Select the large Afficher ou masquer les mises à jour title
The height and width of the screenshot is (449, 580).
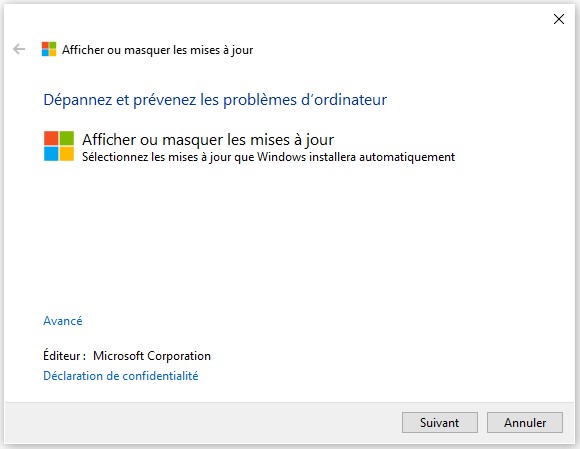click(208, 140)
